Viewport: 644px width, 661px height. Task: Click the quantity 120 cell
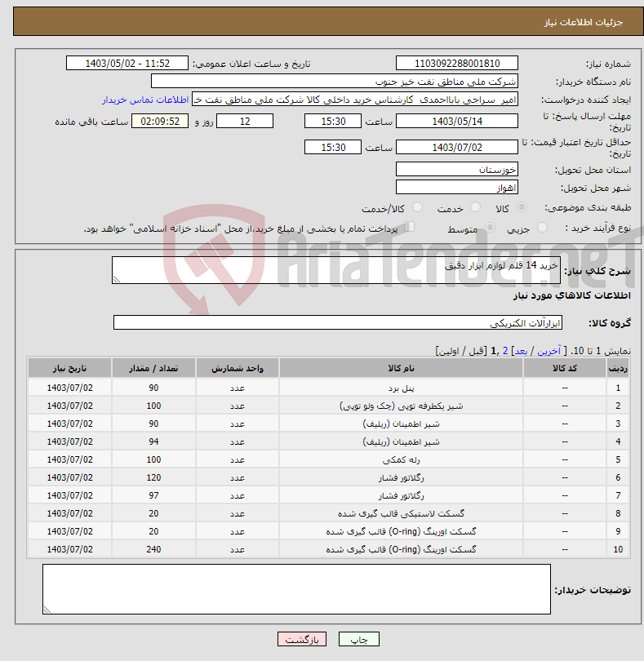tap(153, 477)
